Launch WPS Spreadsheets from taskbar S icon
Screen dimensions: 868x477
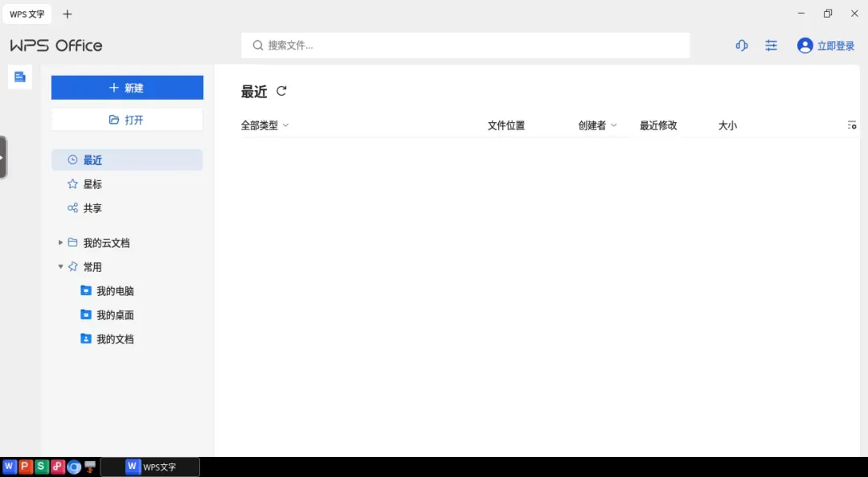click(41, 467)
